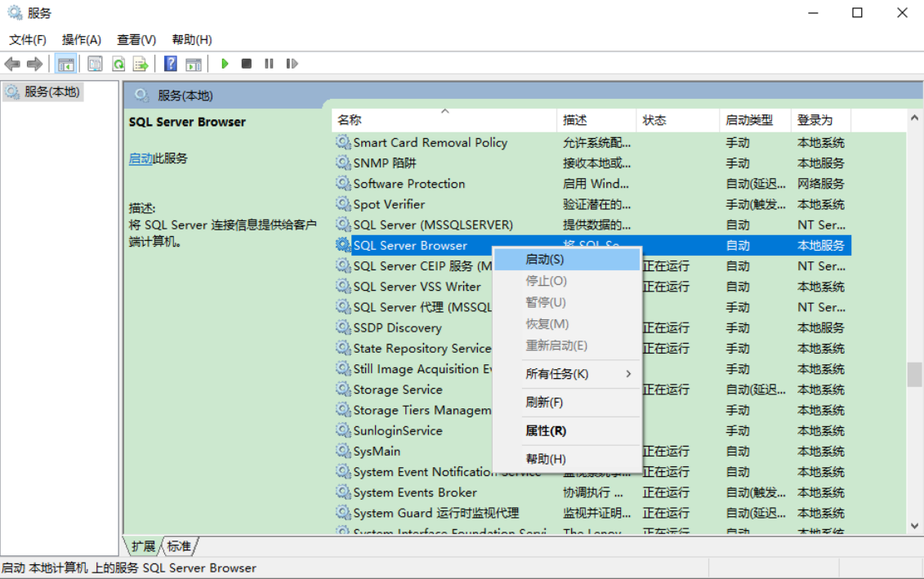Open the Properties toolbar icon
The width and height of the screenshot is (924, 579).
94,64
